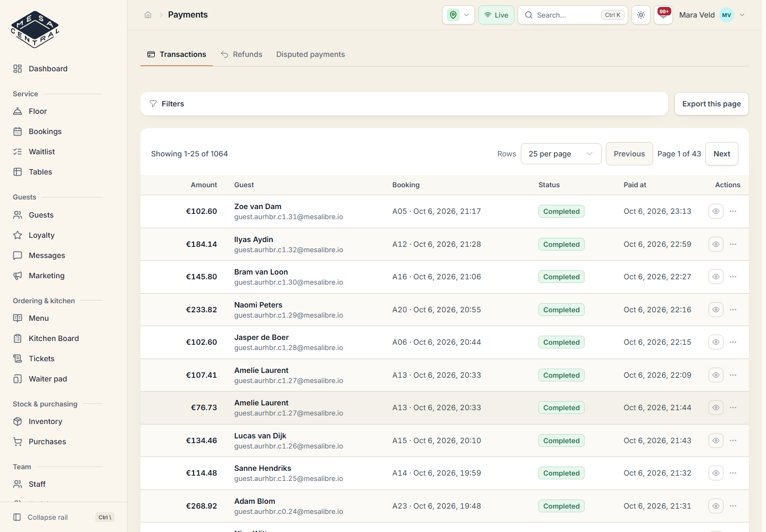Click the Previous page button

629,154
